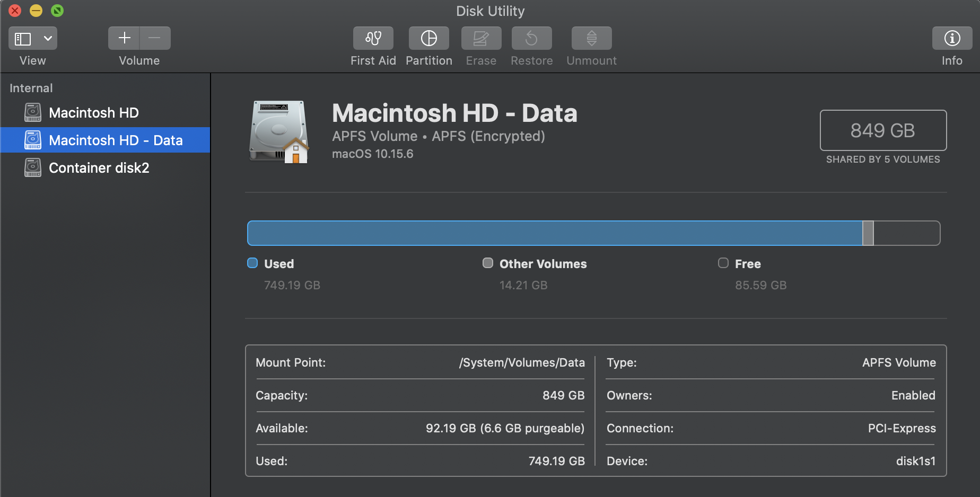
Task: Click the Free portion of storage bar
Action: (907, 233)
